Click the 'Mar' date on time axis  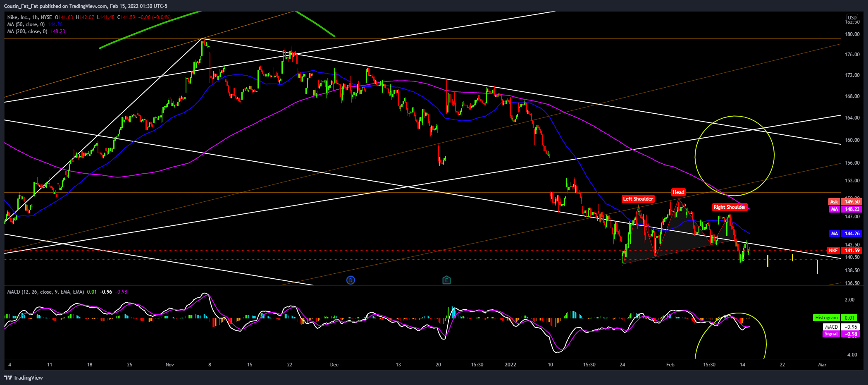coord(822,365)
